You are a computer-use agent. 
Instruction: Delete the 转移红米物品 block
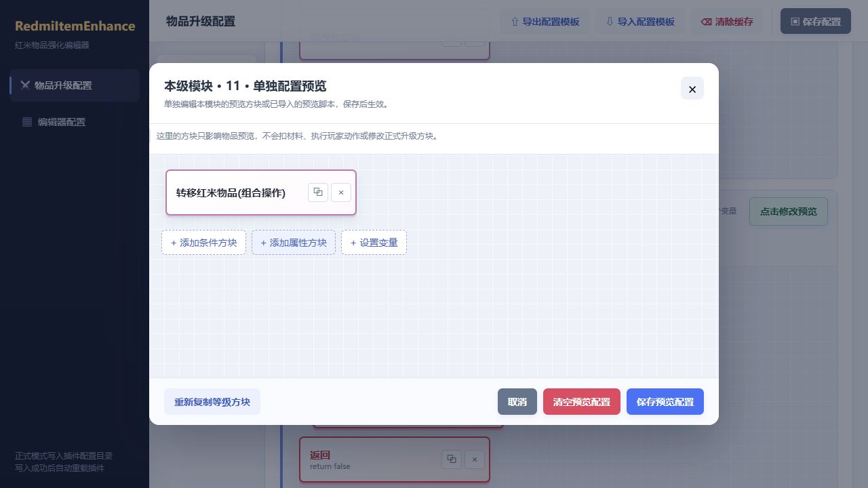click(x=341, y=192)
